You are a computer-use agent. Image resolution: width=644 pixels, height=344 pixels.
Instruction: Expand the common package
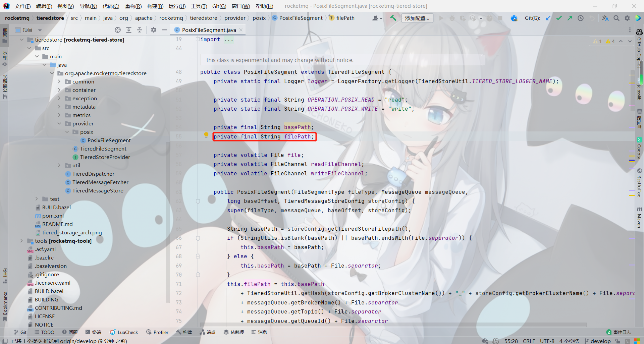click(59, 81)
